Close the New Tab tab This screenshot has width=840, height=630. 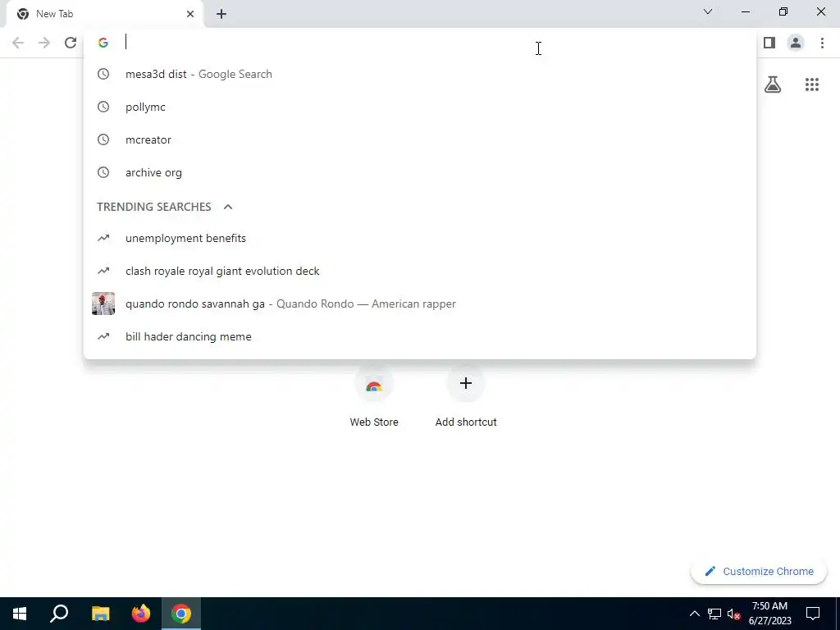click(x=190, y=14)
